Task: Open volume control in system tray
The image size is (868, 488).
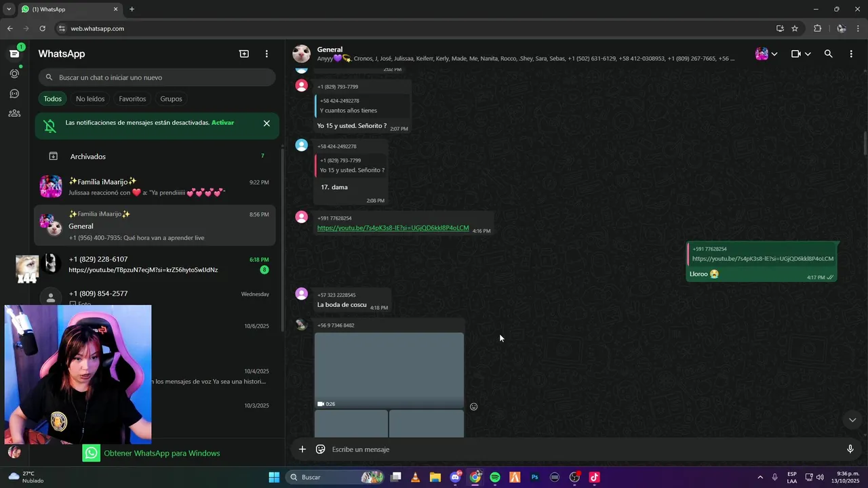Action: pyautogui.click(x=820, y=477)
